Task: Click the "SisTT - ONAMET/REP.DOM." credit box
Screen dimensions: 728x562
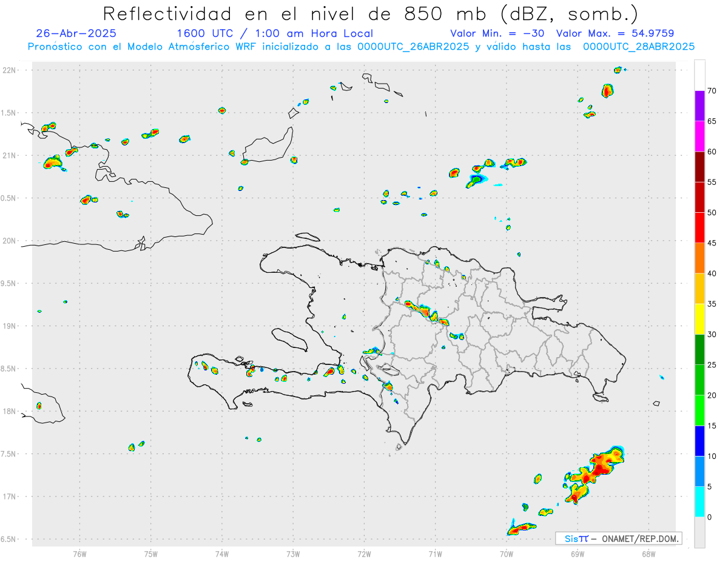Action: pos(619,538)
